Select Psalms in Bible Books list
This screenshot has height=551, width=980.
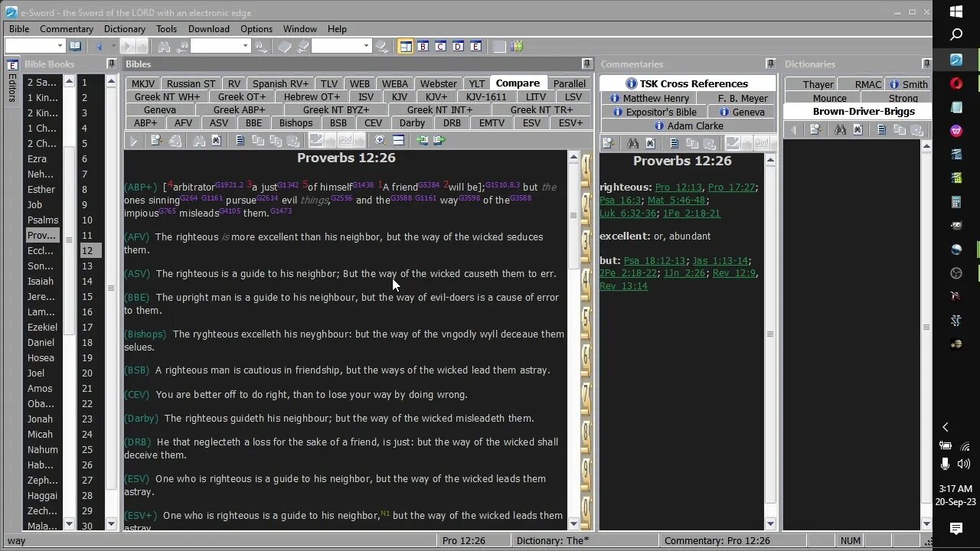43,220
